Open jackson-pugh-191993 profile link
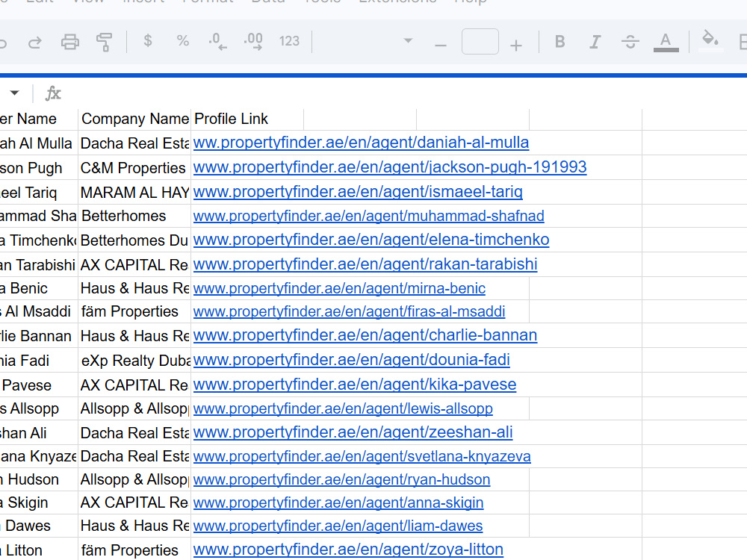747x560 pixels. [x=390, y=167]
